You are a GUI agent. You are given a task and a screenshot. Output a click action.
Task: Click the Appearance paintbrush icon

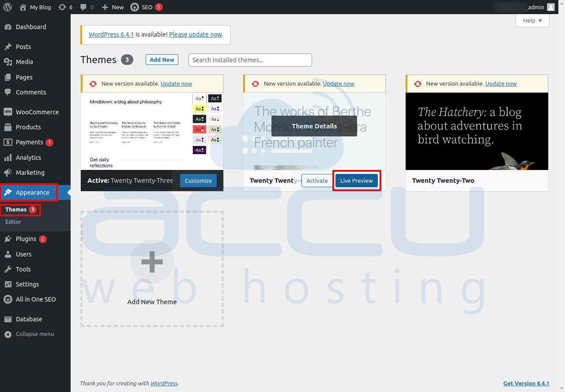click(x=8, y=192)
